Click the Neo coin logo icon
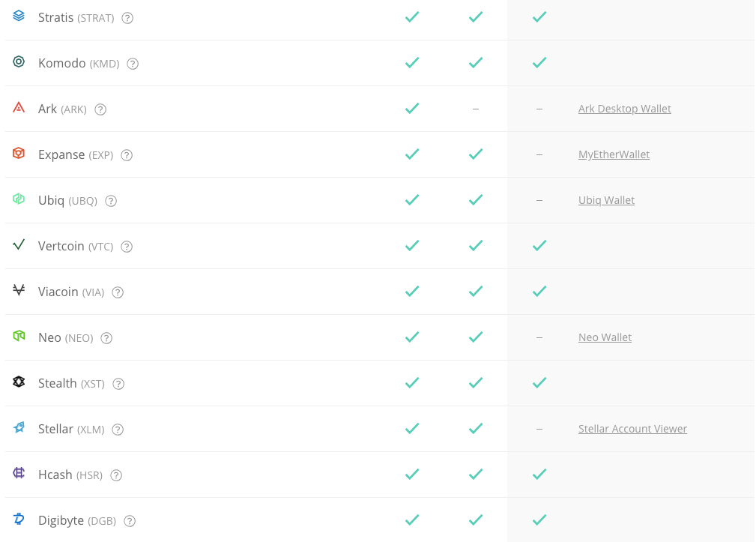This screenshot has width=756, height=542. [x=19, y=337]
